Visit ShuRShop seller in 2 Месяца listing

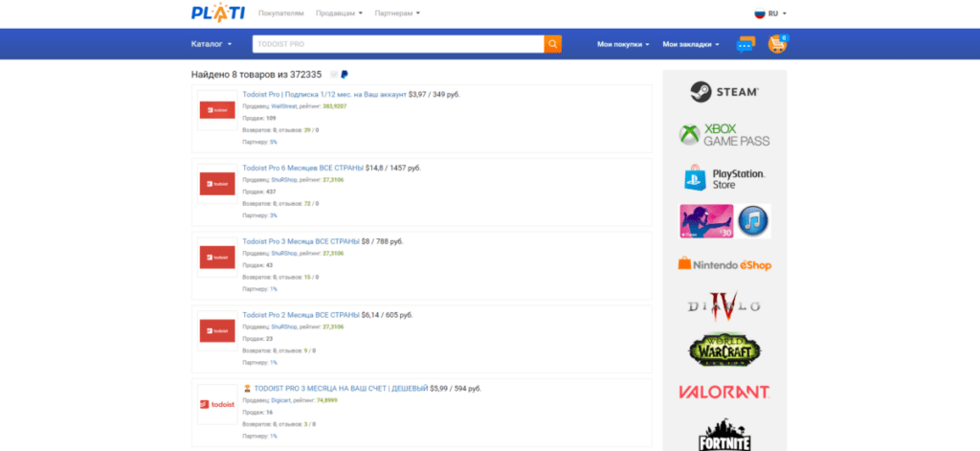pos(283,327)
